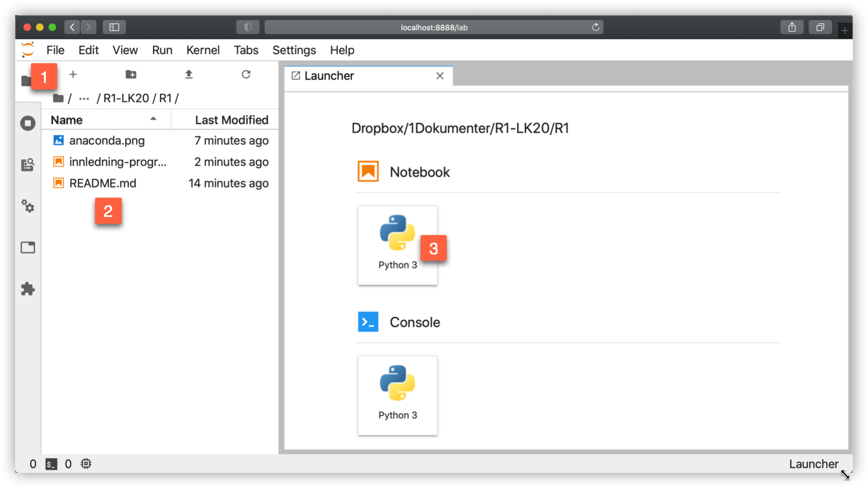This screenshot has width=868, height=488.
Task: Click the Launcher label in status bar
Action: click(x=813, y=464)
